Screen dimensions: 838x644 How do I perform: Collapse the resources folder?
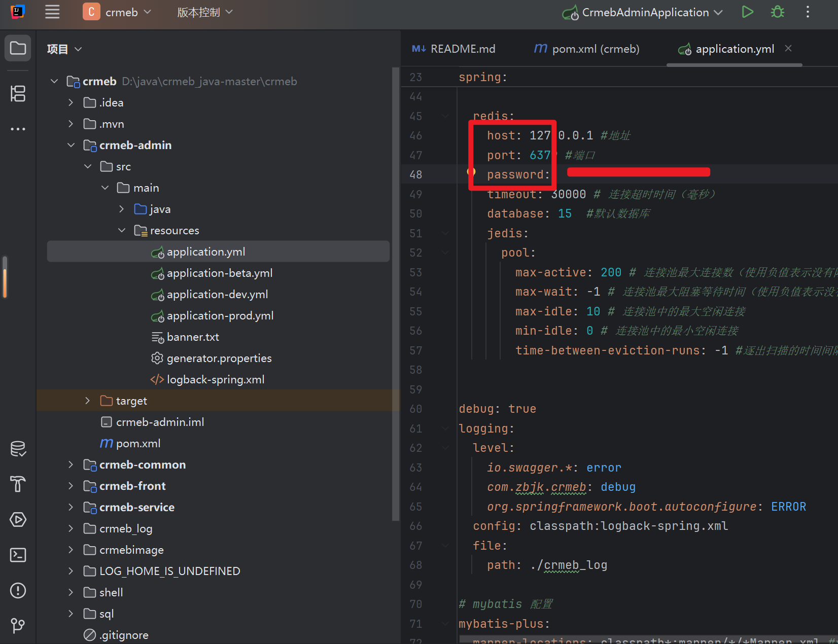121,230
